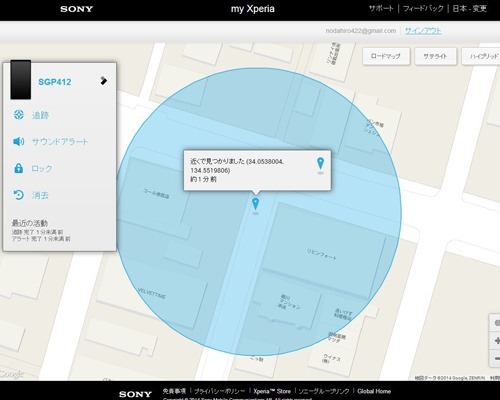The image size is (500, 400).
Task: Click the pin icon inside info popup
Action: tap(320, 164)
